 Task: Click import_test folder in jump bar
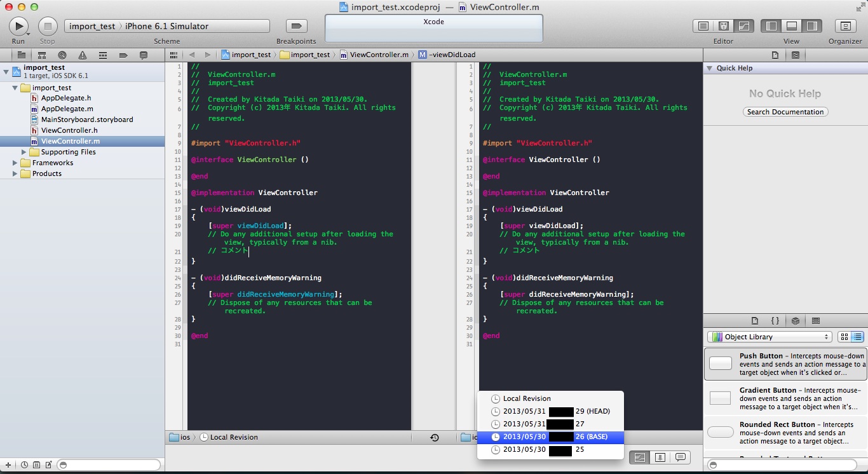(x=305, y=55)
